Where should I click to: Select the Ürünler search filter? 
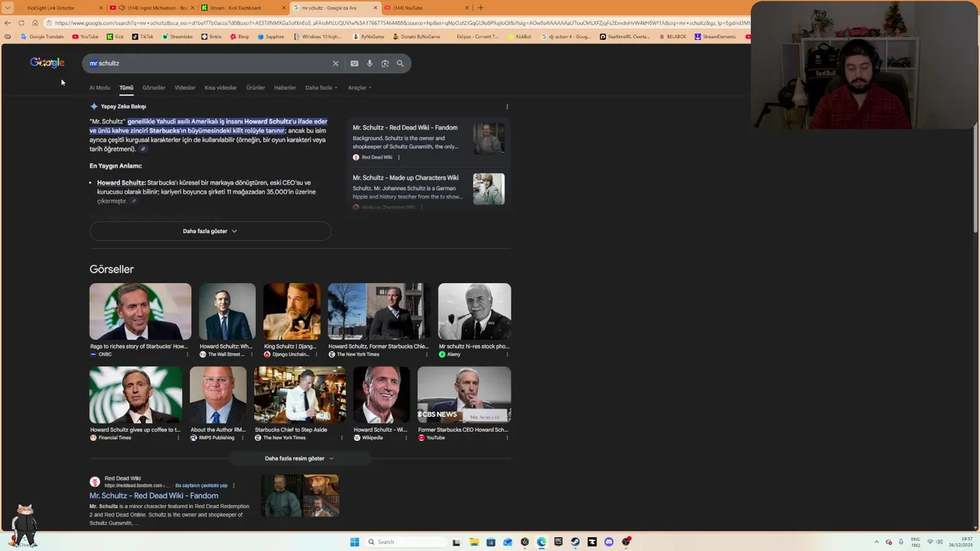click(x=256, y=88)
